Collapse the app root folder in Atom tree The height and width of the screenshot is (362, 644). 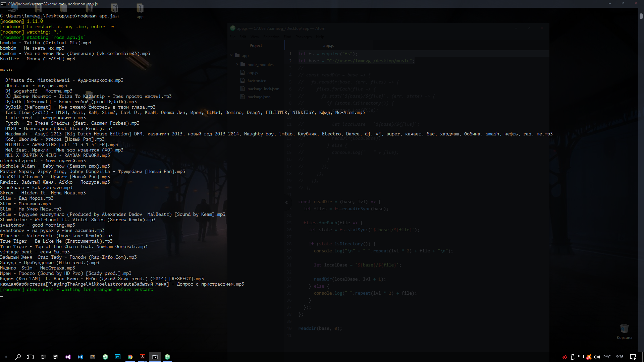(231, 55)
